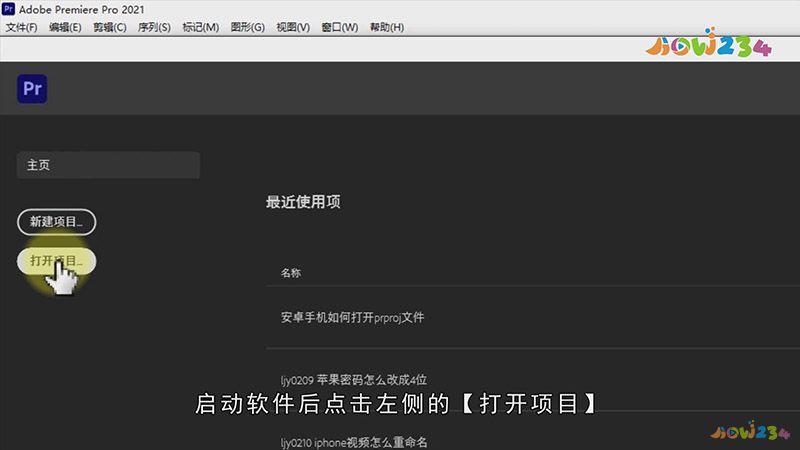Open the 帮助(H) menu
Viewport: 800px width, 450px height.
[387, 27]
